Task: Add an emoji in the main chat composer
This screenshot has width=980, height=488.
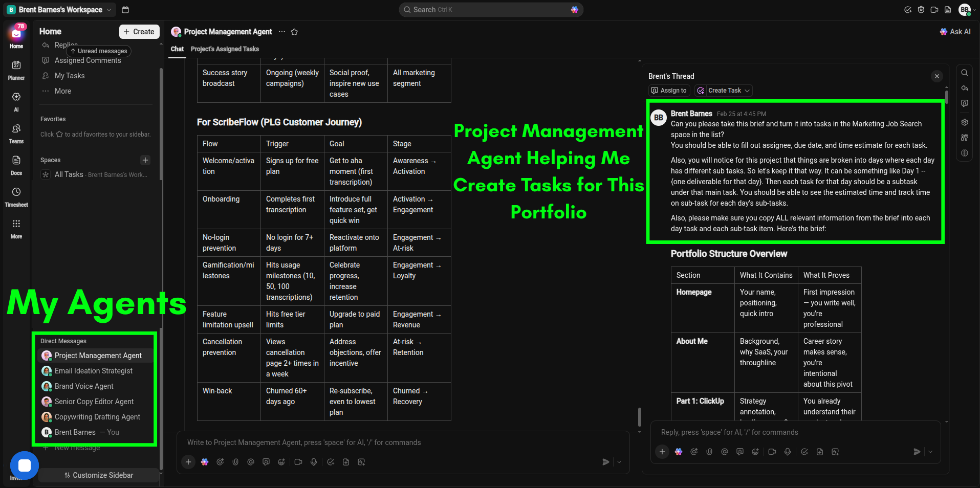Action: pos(281,462)
